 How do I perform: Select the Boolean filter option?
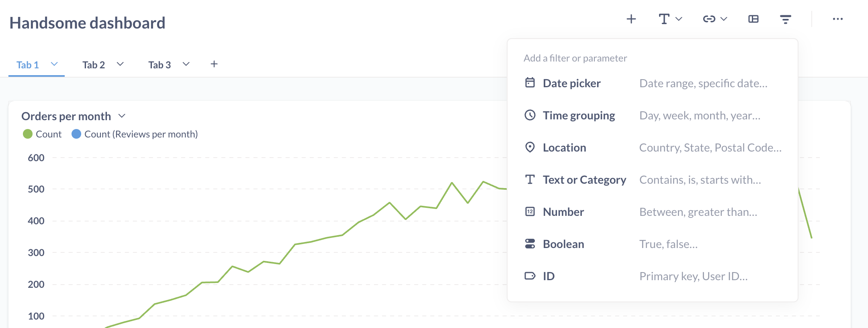point(563,244)
